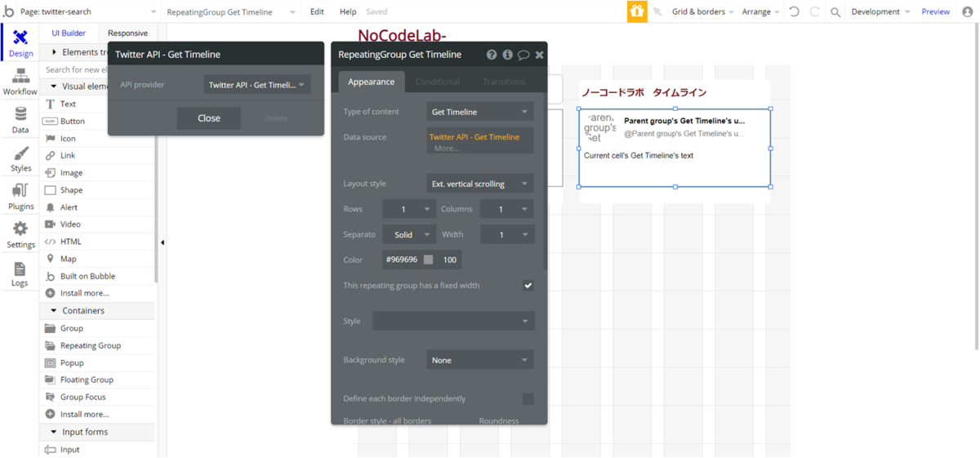Click the search magnifier icon in top bar

tap(835, 12)
